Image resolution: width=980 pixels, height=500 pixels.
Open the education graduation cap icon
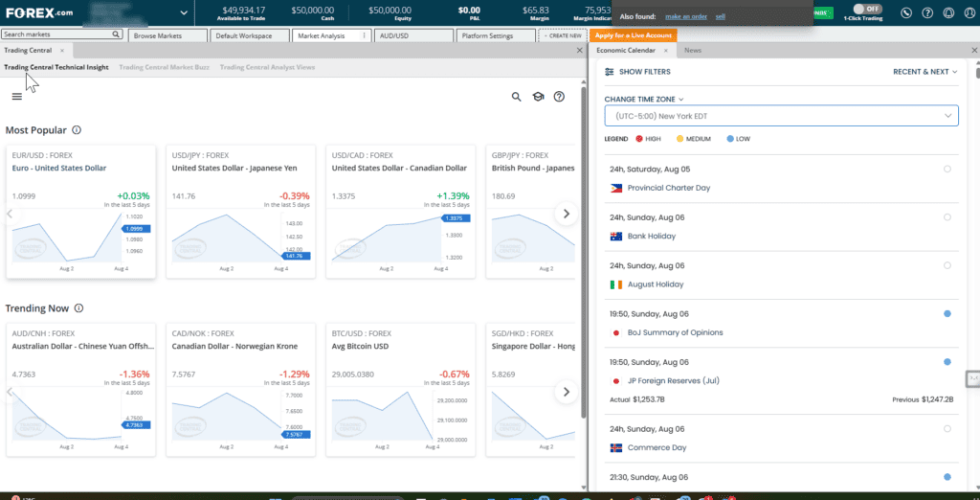[x=538, y=97]
